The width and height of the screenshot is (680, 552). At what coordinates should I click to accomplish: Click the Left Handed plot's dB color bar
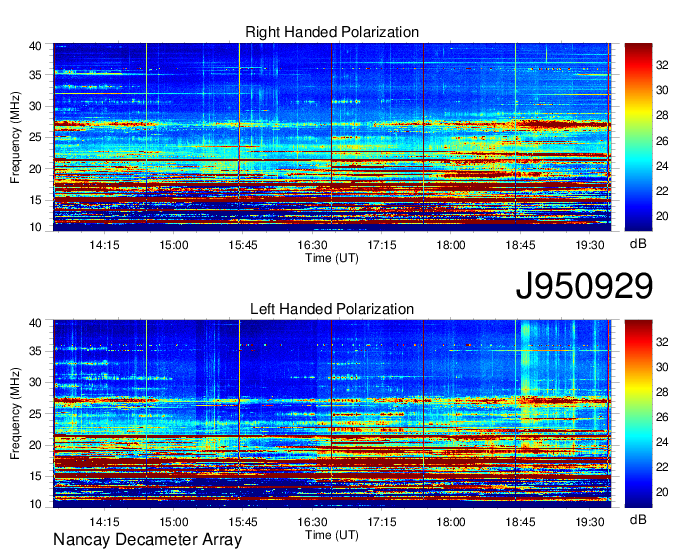click(638, 414)
